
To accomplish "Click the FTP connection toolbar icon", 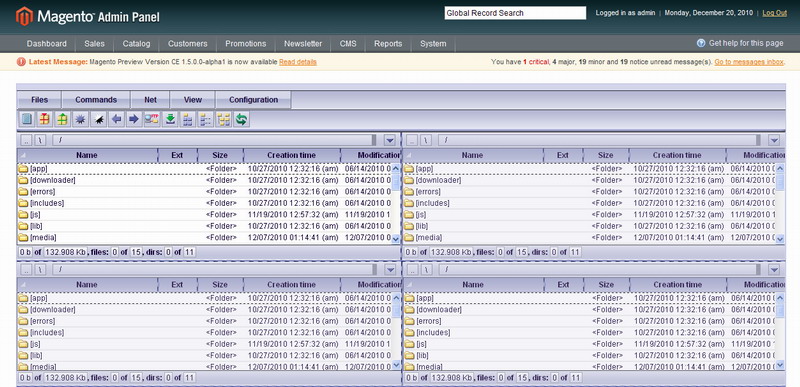I will 152,119.
